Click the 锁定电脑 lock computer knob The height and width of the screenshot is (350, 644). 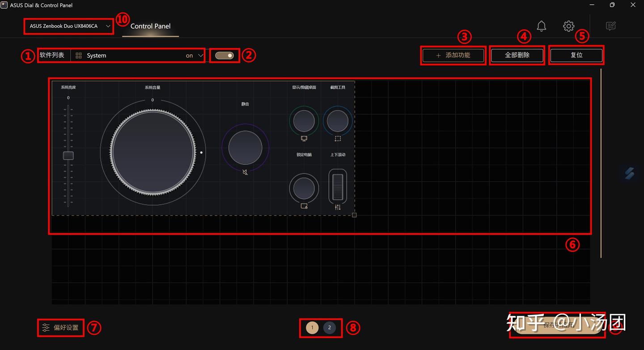pos(304,188)
